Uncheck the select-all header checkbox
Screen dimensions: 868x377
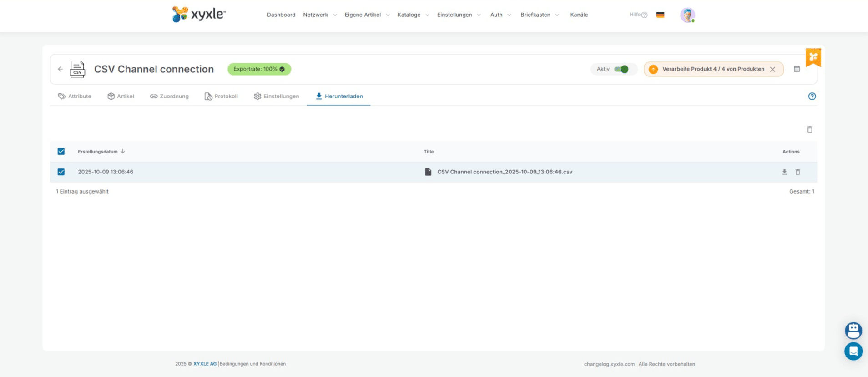pos(61,152)
